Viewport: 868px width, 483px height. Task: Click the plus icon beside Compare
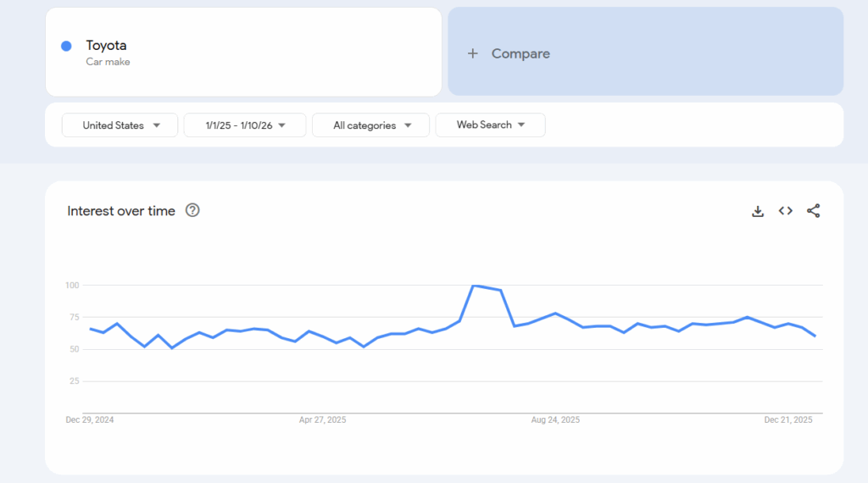coord(472,53)
